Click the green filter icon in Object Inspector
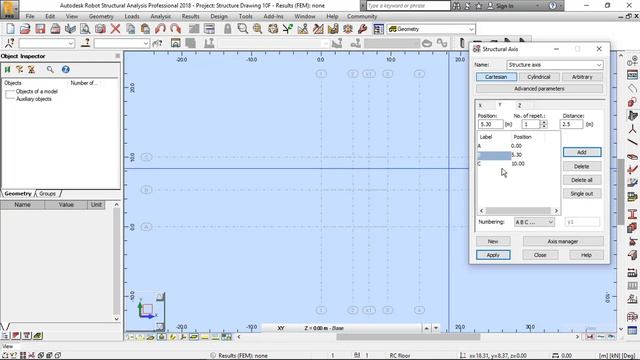Image resolution: width=640 pixels, height=360 pixels. click(7, 69)
